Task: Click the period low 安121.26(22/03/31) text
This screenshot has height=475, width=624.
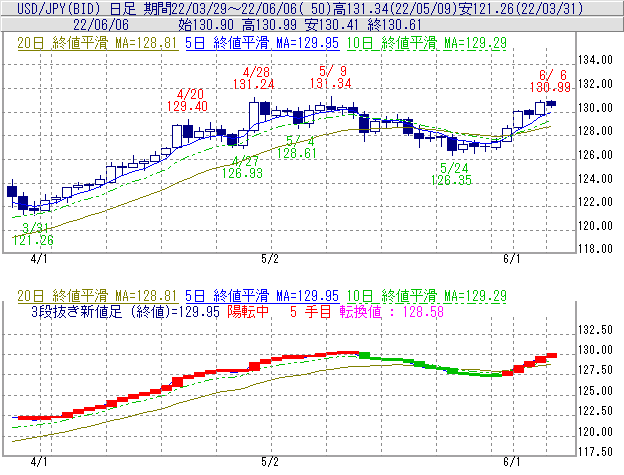Action: (x=520, y=8)
